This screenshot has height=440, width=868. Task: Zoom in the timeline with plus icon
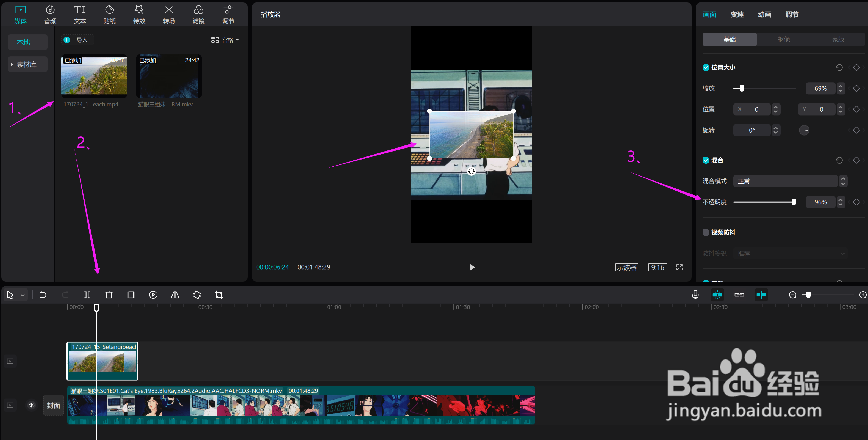[x=863, y=295]
